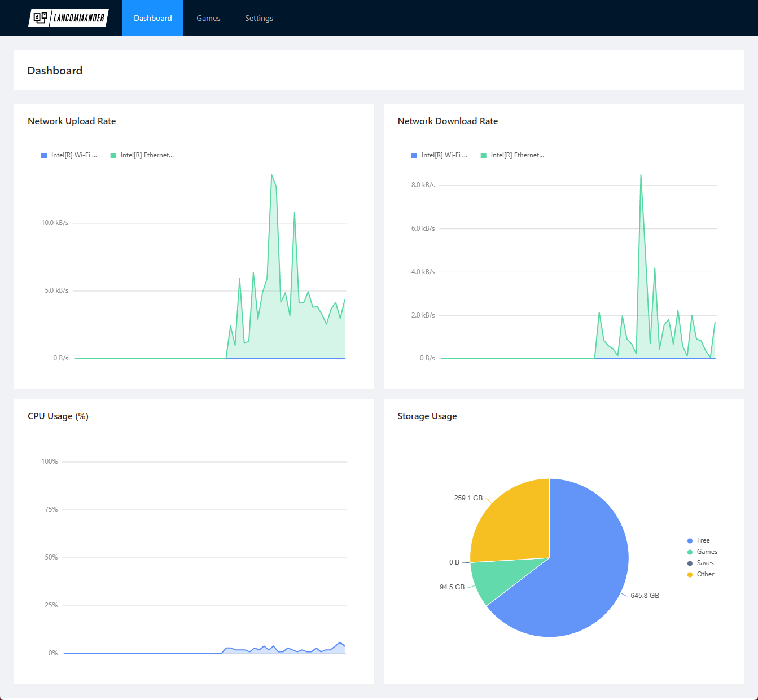Click the 259.1 GB pie label
The width and height of the screenshot is (758, 700).
pyautogui.click(x=468, y=498)
